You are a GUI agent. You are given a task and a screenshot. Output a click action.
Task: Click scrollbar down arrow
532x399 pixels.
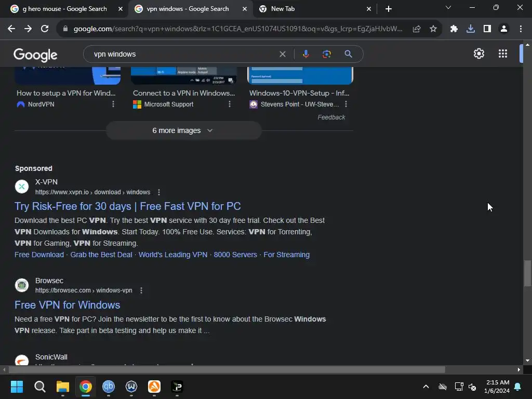tap(527, 361)
